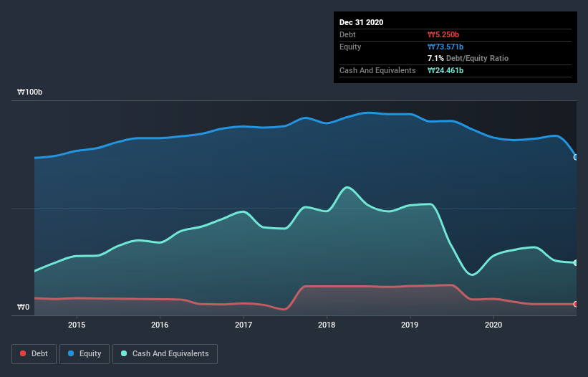The image size is (588, 377).
Task: Click the ₩5.250b debt value
Action: (443, 34)
